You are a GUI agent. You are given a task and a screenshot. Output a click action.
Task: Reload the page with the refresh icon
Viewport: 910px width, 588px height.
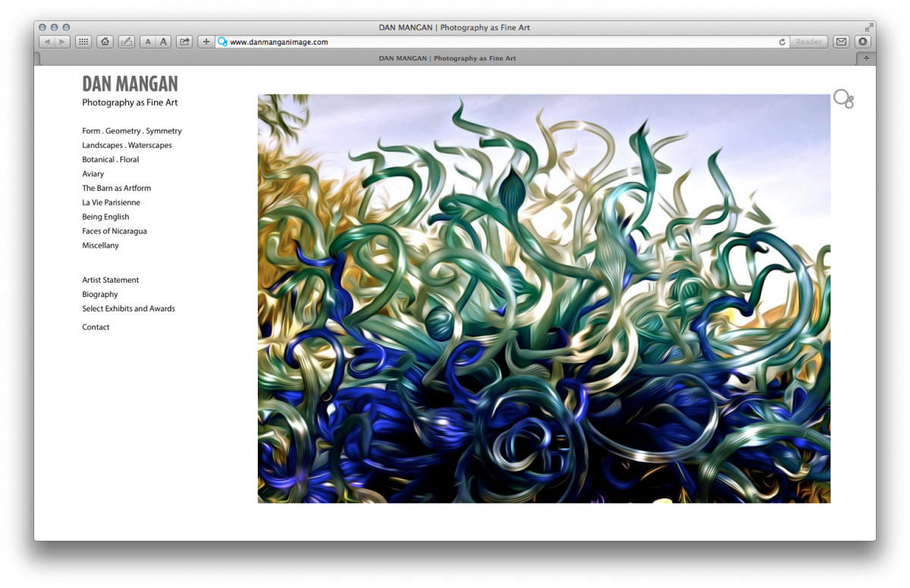782,42
